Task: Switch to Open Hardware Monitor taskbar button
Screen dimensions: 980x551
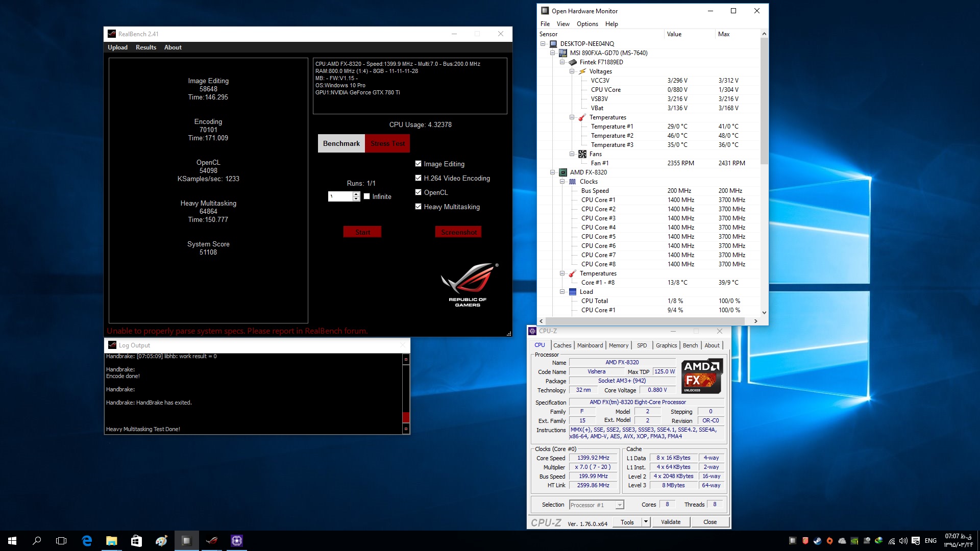Action: pos(186,541)
